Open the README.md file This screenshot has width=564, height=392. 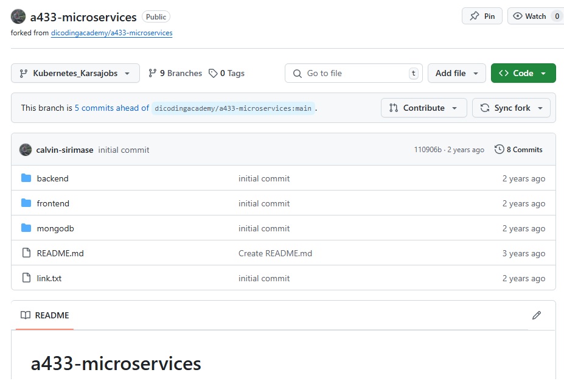tap(60, 253)
